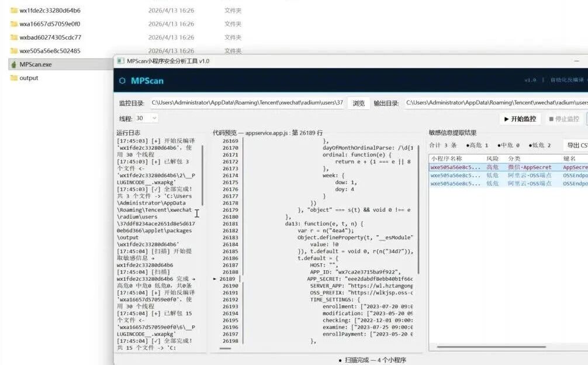
Task: Minimize the MPScan window
Action: 577,61
